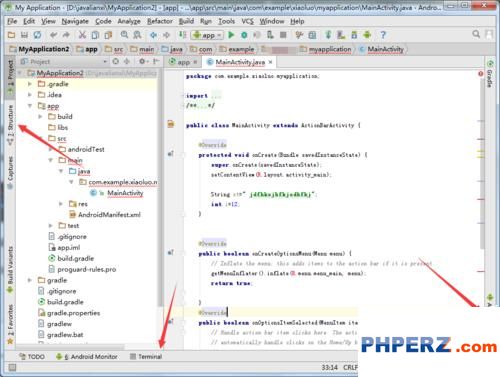This screenshot has width=500, height=377.
Task: Toggle the TODO tool window
Action: 32,357
